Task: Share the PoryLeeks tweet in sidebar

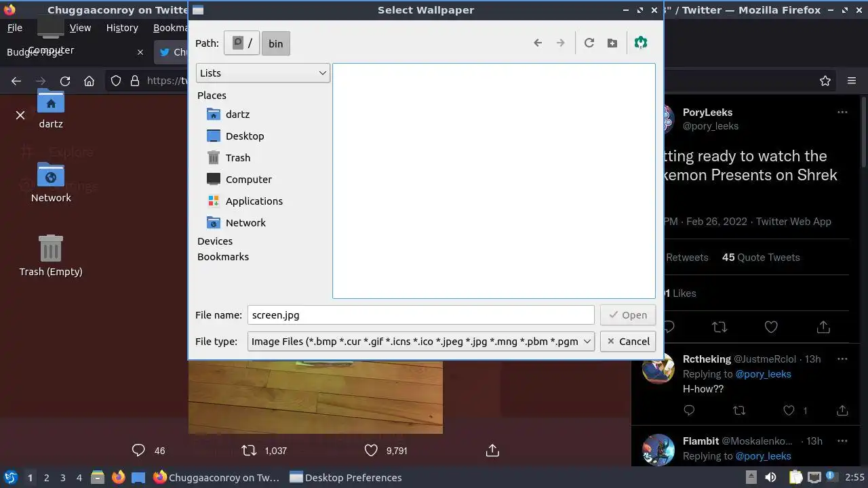Action: click(823, 327)
